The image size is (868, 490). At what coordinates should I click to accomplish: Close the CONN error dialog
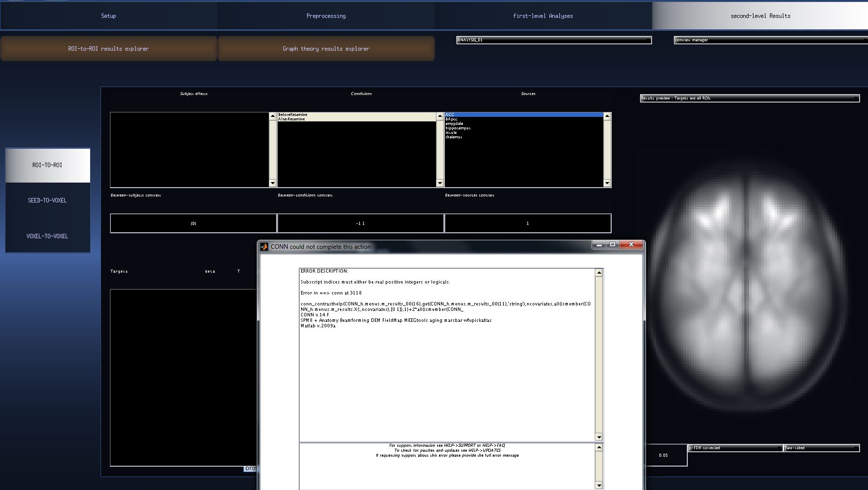point(631,244)
